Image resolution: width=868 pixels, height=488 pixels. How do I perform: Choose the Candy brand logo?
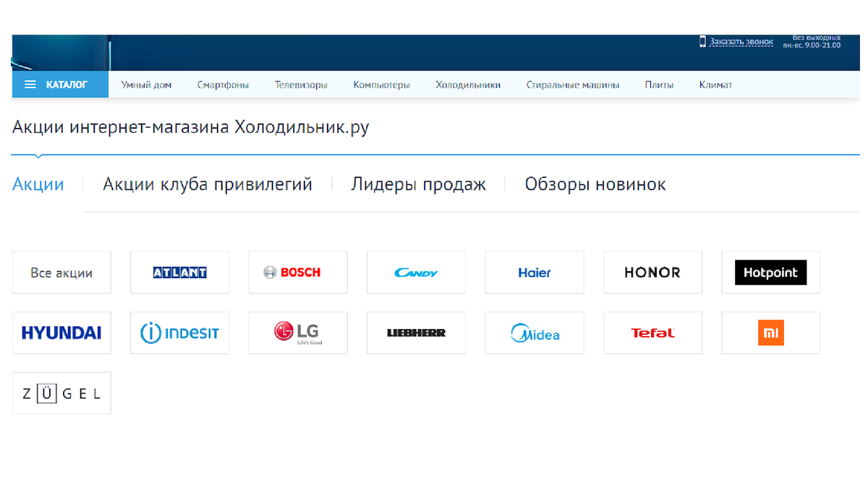click(416, 273)
